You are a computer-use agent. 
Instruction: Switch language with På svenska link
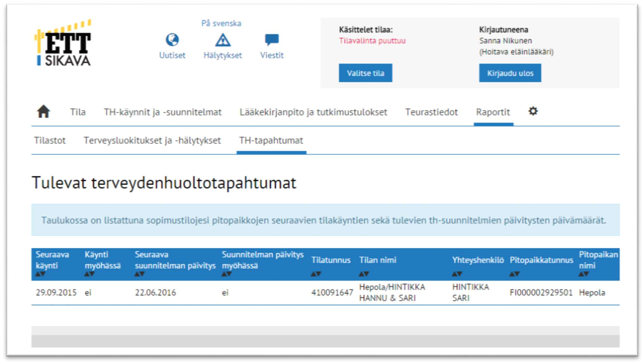tap(221, 23)
